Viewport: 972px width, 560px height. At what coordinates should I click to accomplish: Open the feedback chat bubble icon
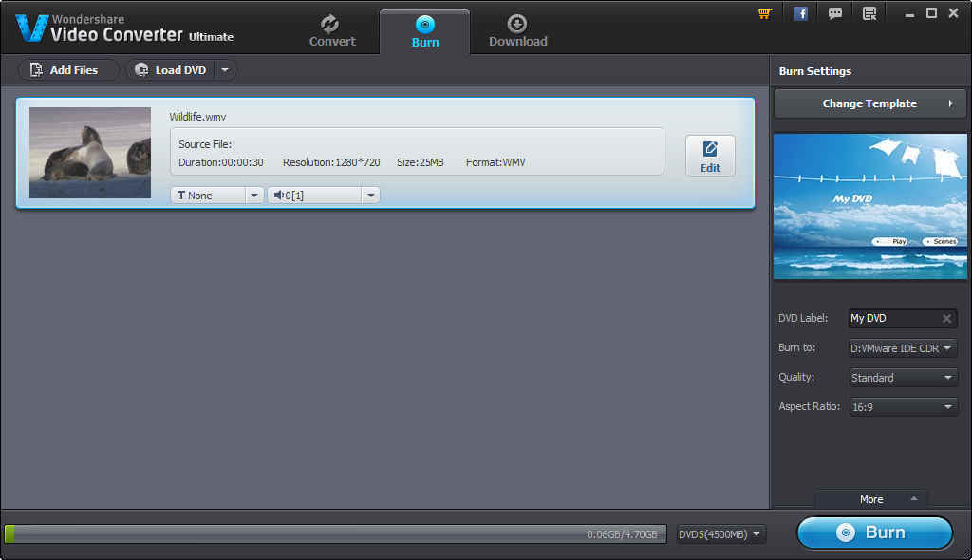coord(835,13)
